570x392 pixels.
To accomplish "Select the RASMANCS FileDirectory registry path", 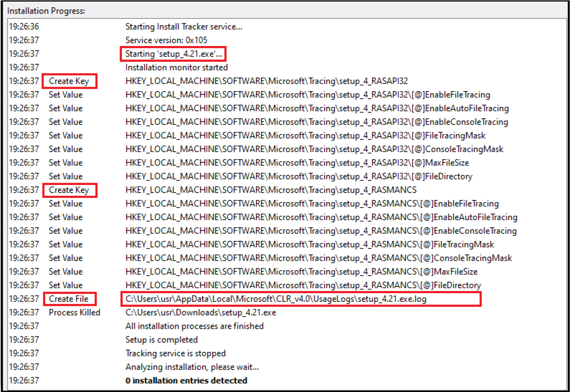I will [x=303, y=285].
